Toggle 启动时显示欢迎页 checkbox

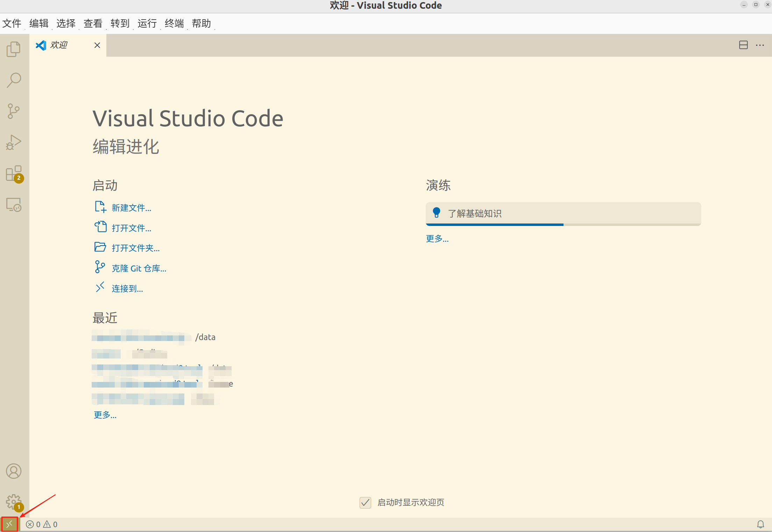[x=365, y=503]
